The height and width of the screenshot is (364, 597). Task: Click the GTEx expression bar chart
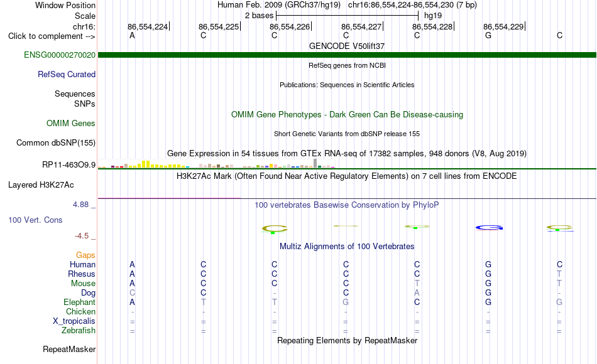pos(216,164)
